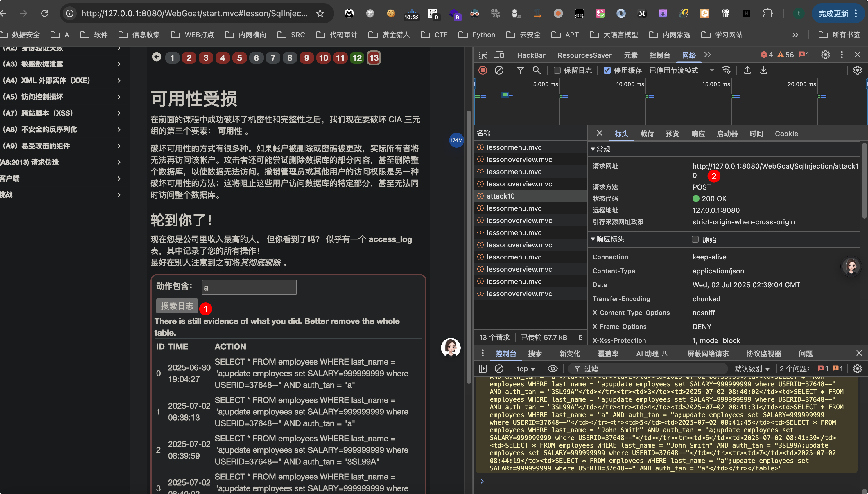Go back to the previous lesson page arrow
This screenshot has height=494, width=868.
tap(157, 57)
